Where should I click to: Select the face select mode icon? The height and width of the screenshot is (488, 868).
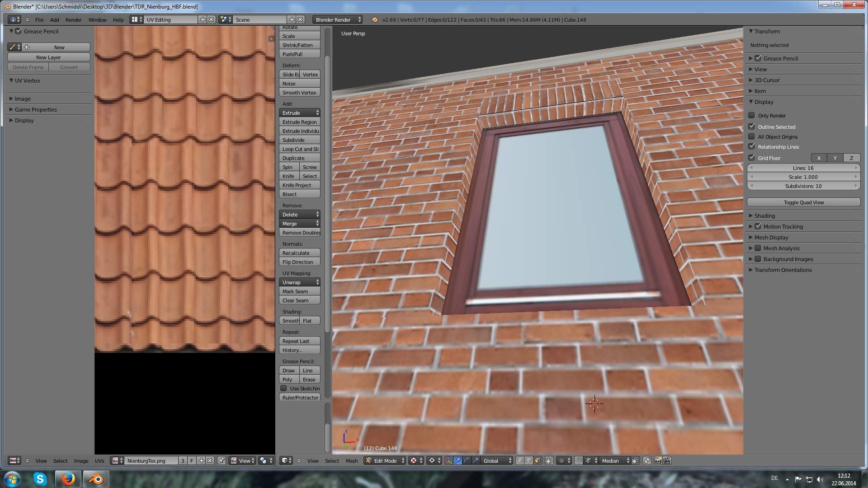538,460
